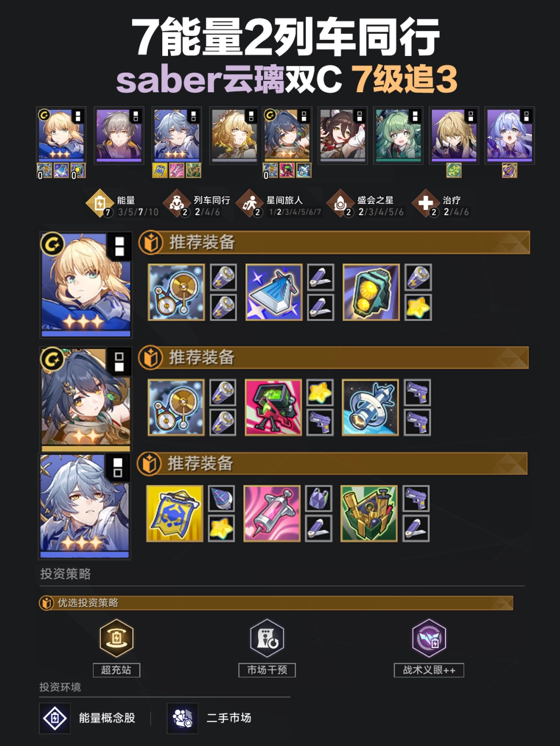Select the yellow banner flag equipment icon

[175, 514]
